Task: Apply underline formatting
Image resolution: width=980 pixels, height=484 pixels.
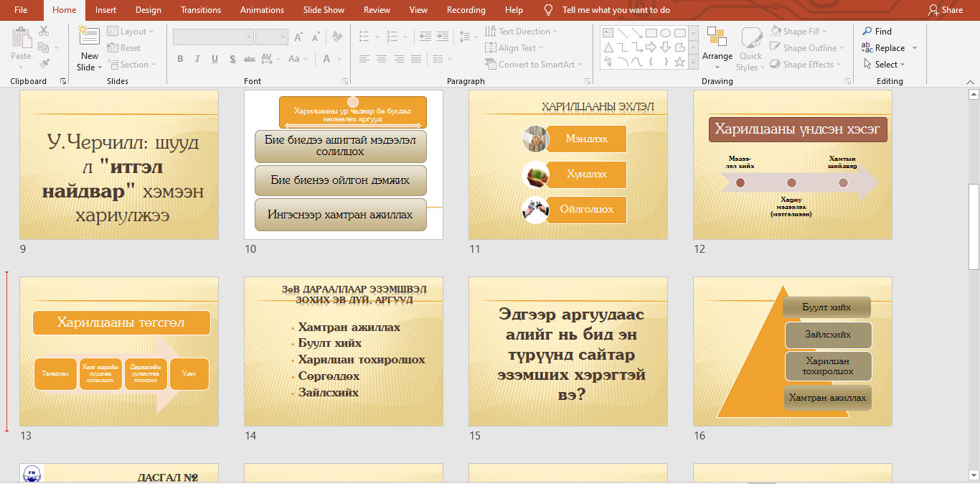Action: click(215, 59)
